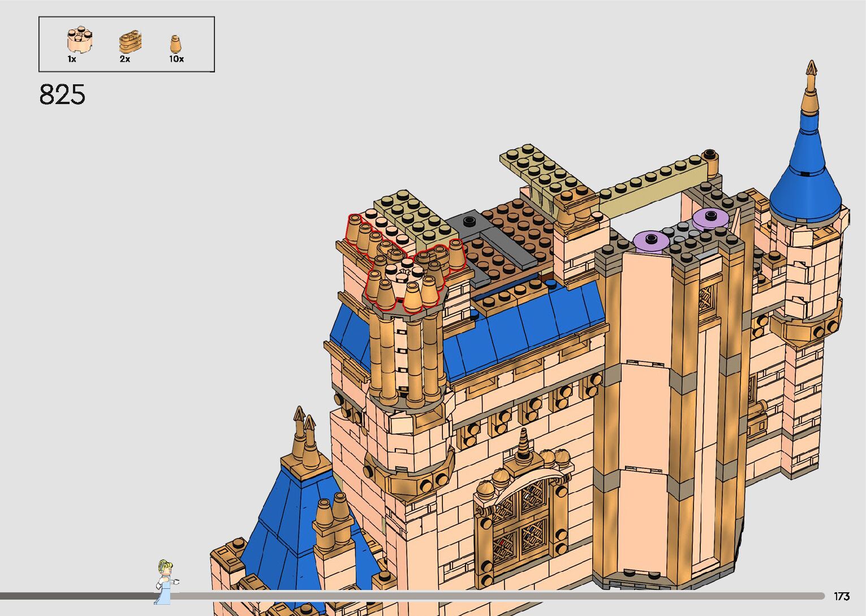866x616 pixels.
Task: Click the Cinderella minifigure progress marker
Action: click(165, 581)
